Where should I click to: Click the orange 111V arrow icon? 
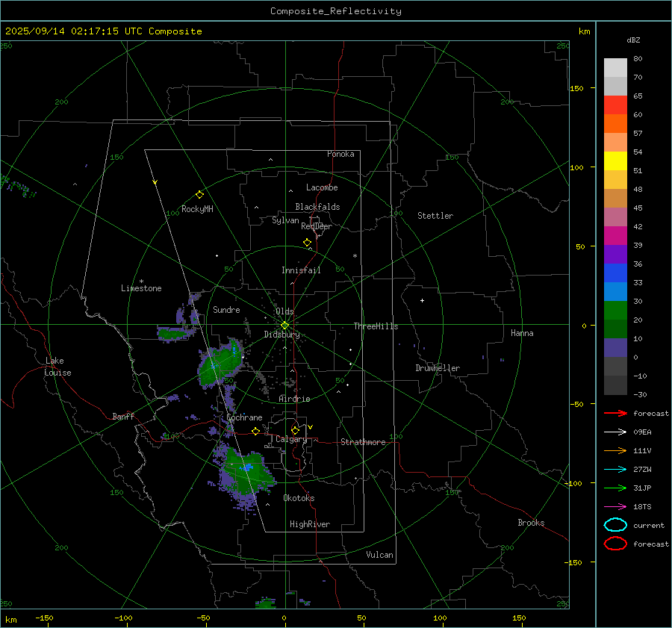click(615, 450)
